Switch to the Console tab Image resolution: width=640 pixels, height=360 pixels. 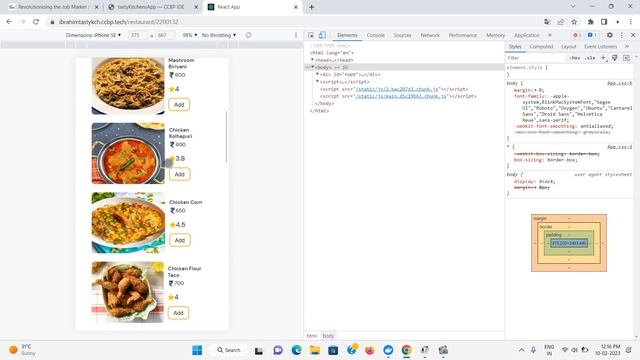[x=376, y=35]
